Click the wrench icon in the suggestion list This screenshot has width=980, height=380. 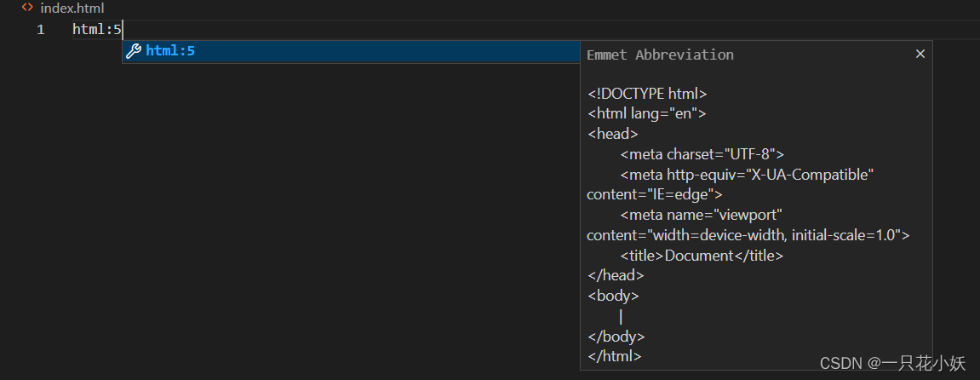tap(134, 51)
